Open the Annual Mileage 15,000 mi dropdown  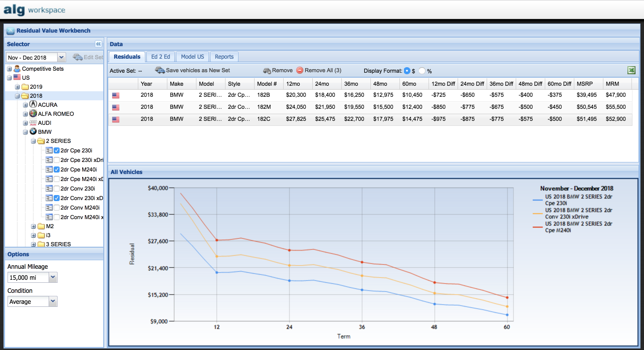[53, 277]
